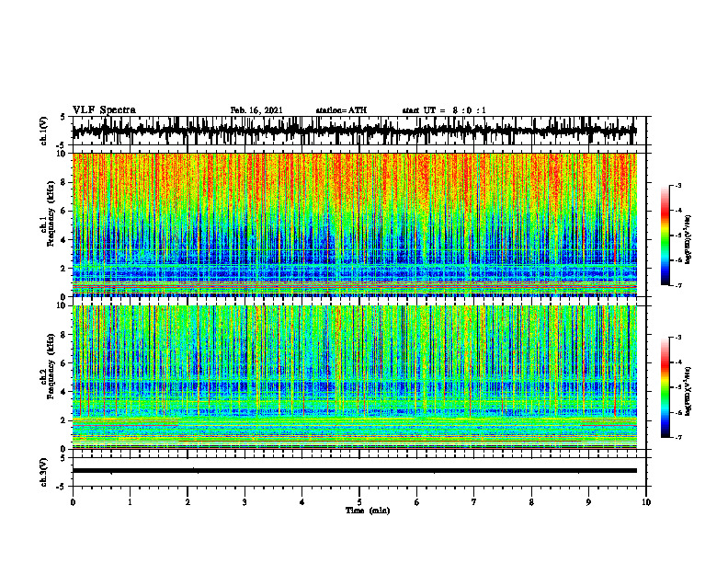Screen dimensions: 728x563
Task: Click the "-3" label on ch.1 colorbar
Action: click(678, 185)
